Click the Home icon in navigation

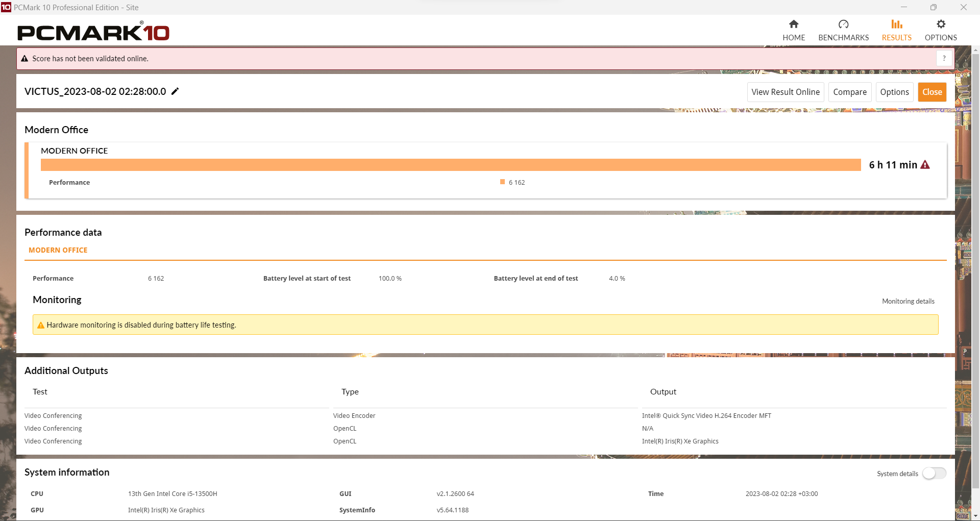pos(793,24)
